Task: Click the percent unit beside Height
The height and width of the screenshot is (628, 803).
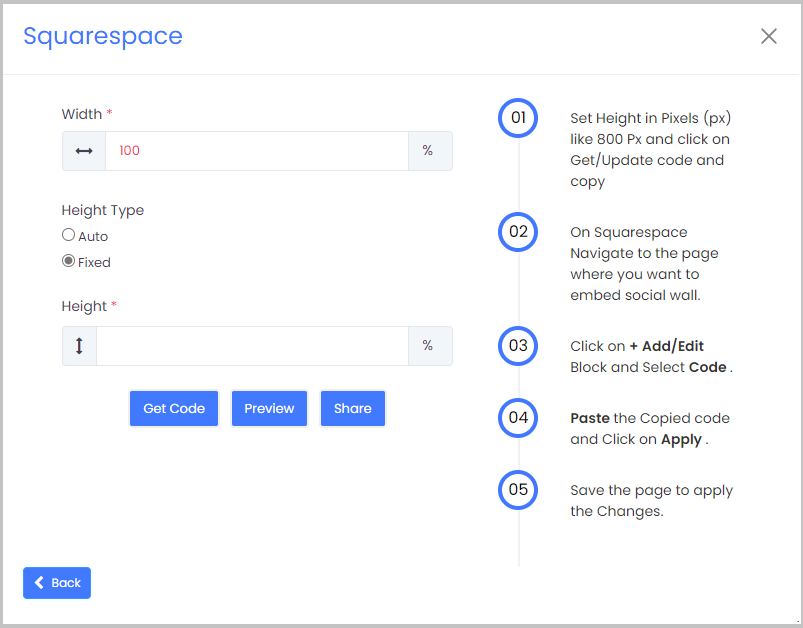Action: point(428,346)
